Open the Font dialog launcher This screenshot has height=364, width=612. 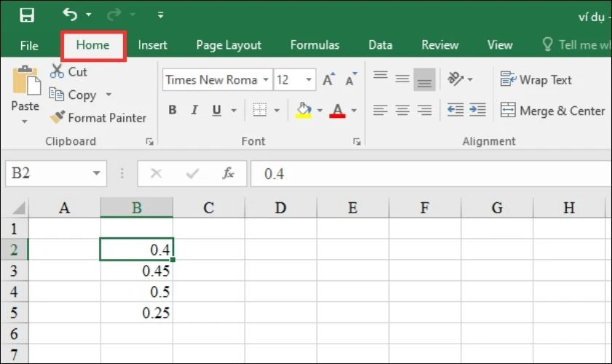(357, 142)
